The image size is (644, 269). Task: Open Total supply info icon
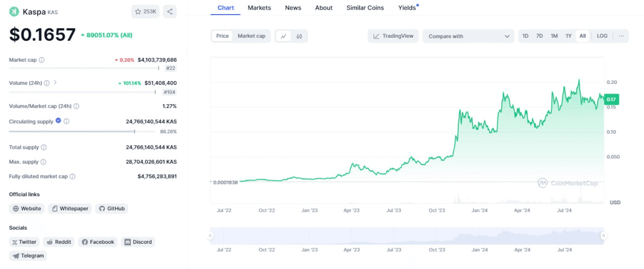(x=44, y=147)
